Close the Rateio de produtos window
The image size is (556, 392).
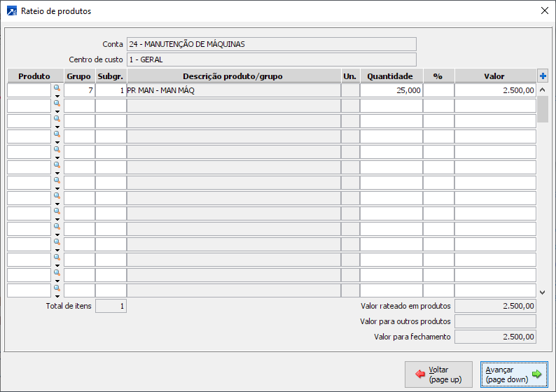545,10
